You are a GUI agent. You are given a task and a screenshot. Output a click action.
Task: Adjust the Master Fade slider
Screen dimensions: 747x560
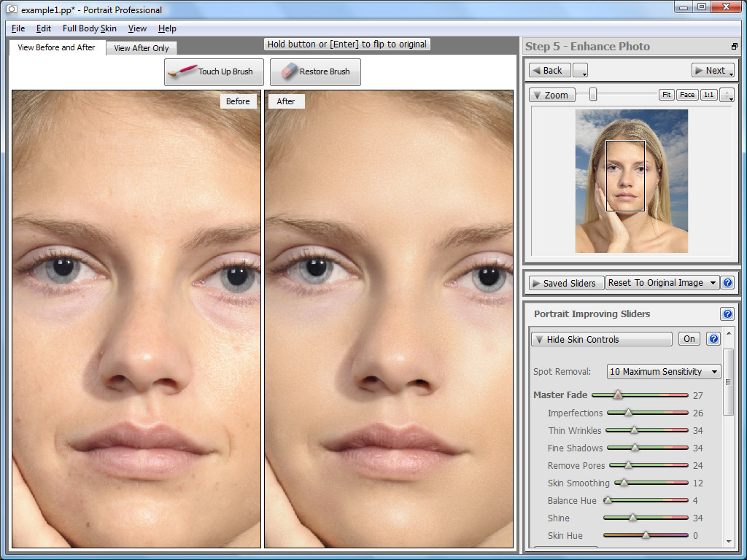click(x=619, y=394)
